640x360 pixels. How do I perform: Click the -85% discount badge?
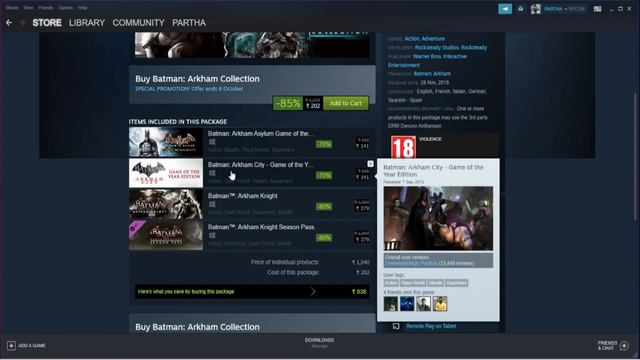coord(288,103)
